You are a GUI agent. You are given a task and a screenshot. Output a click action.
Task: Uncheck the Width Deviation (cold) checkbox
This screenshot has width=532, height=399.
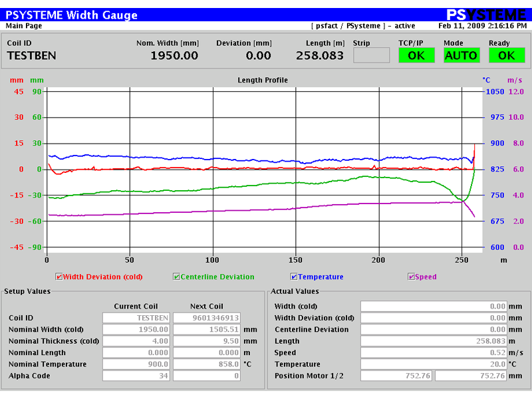[59, 277]
